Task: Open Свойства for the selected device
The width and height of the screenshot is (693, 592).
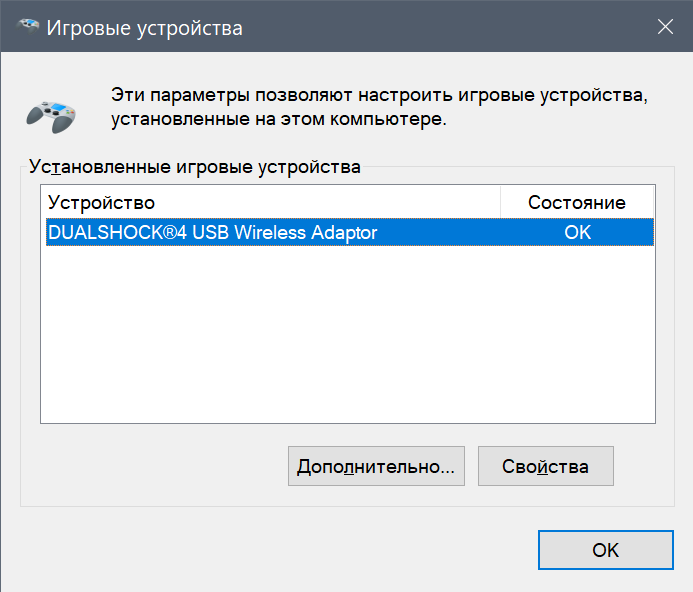Action: coord(545,466)
